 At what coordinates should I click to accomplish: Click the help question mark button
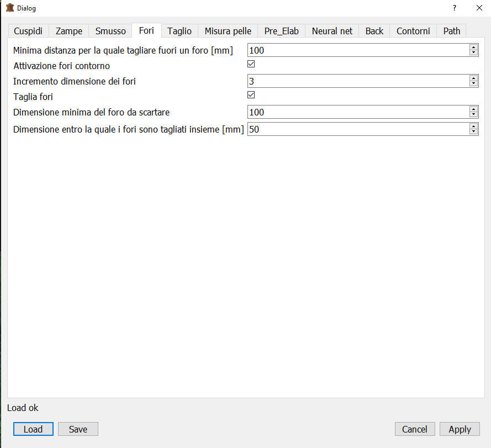point(454,8)
